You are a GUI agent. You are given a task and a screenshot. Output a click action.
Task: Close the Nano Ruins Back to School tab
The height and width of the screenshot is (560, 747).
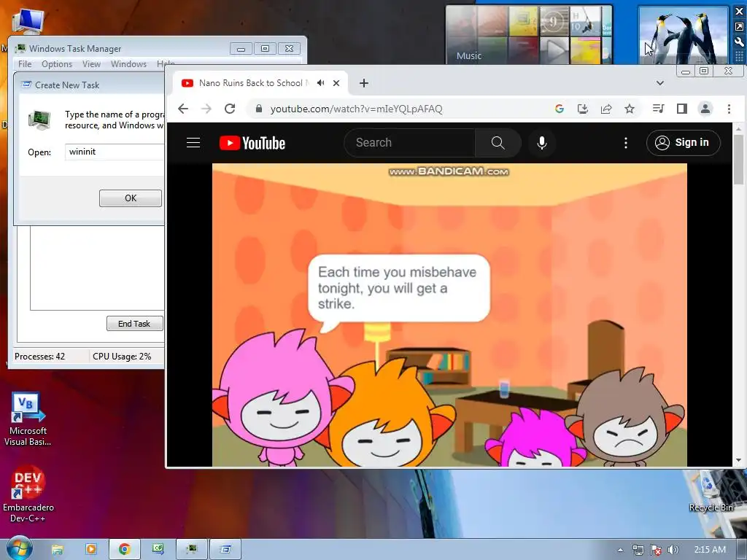coord(336,83)
